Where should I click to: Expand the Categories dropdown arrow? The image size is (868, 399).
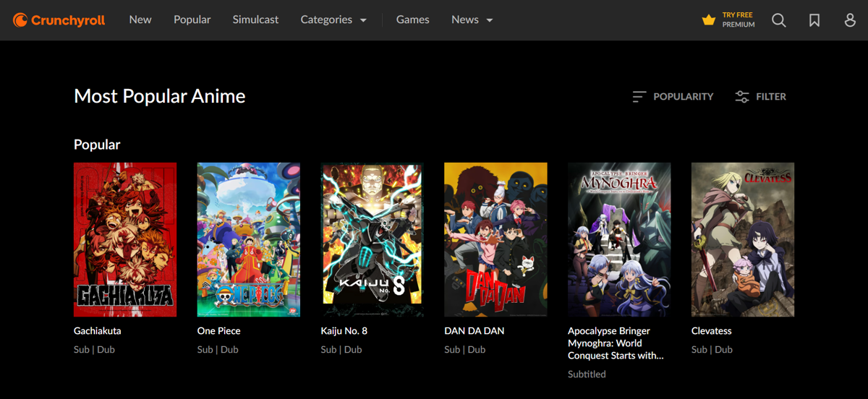coord(363,20)
